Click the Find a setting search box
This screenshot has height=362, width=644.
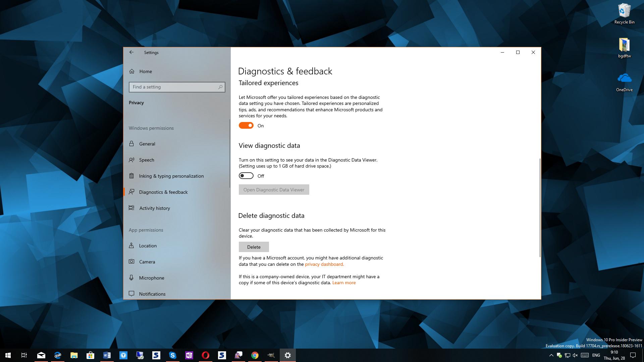coord(177,87)
